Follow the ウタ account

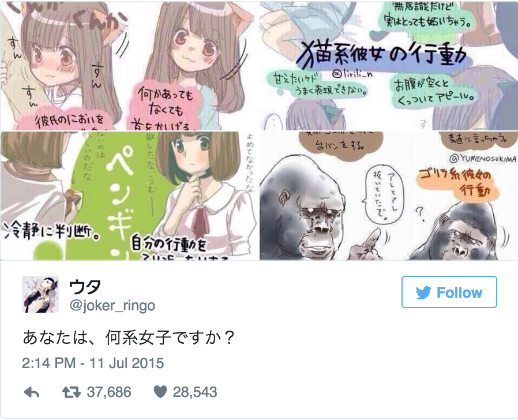click(449, 292)
